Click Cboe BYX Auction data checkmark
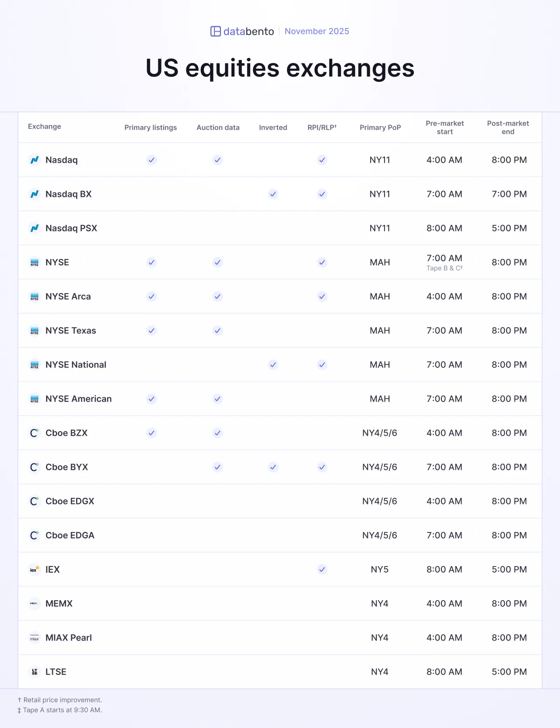The image size is (560, 728). [217, 467]
